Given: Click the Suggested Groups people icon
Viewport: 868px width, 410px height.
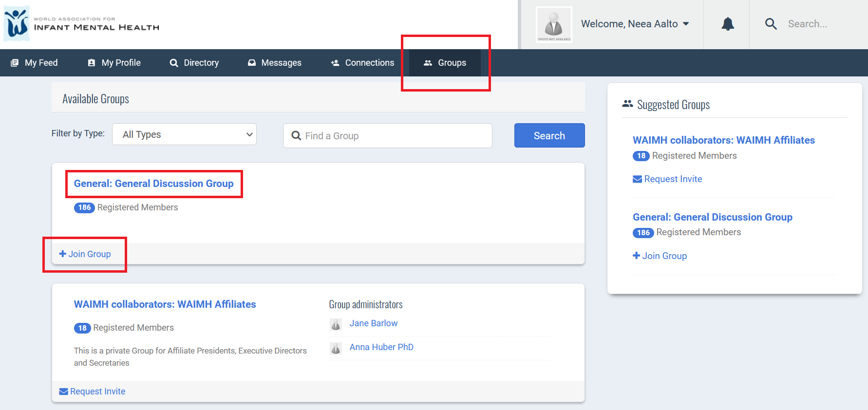Looking at the screenshot, I should pyautogui.click(x=627, y=104).
